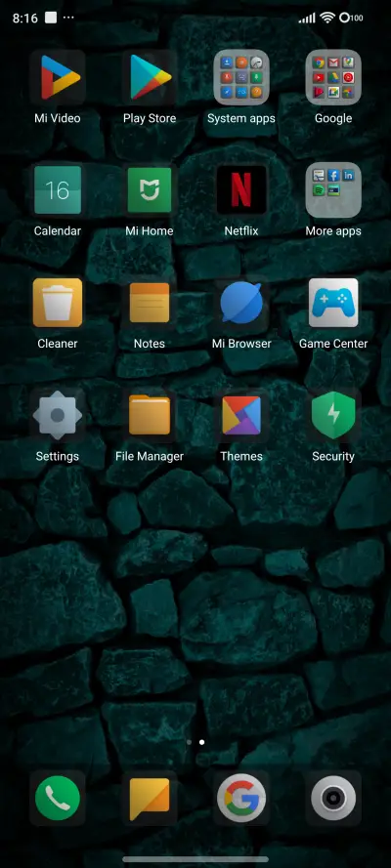Image resolution: width=391 pixels, height=868 pixels.
Task: Switch to the first home screen page dot
Action: (190, 742)
